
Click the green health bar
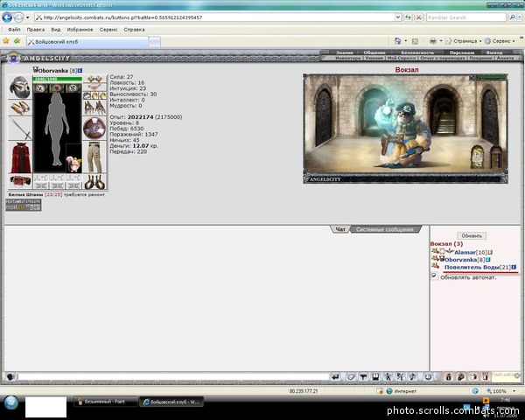tap(57, 79)
